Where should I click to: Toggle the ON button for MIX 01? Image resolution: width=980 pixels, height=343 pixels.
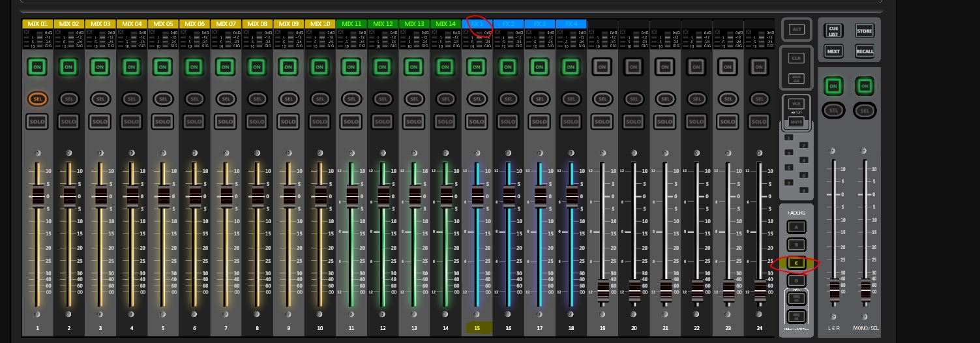pos(37,67)
